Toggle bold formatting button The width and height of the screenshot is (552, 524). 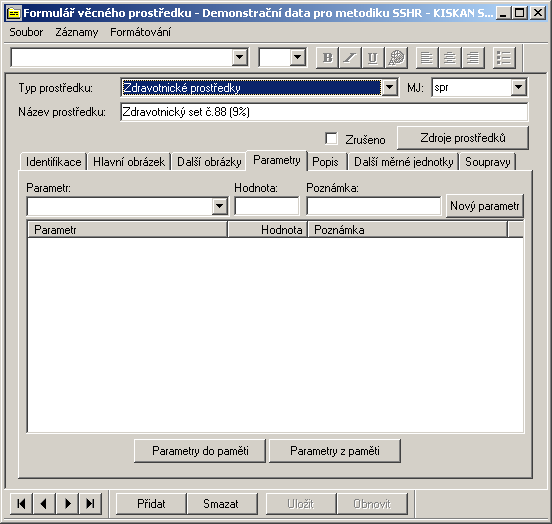coord(327,57)
